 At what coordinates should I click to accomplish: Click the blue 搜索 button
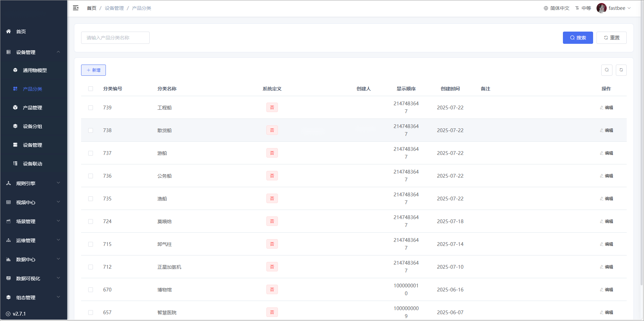click(577, 38)
